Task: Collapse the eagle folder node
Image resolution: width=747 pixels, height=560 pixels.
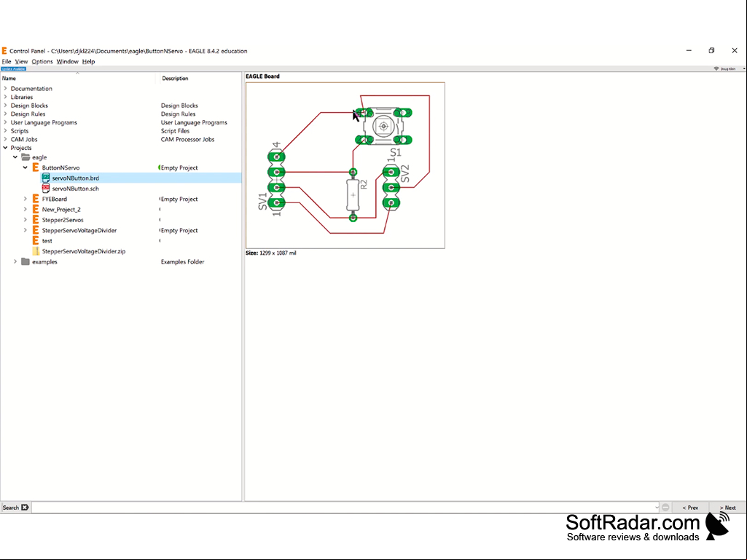Action: 15,157
